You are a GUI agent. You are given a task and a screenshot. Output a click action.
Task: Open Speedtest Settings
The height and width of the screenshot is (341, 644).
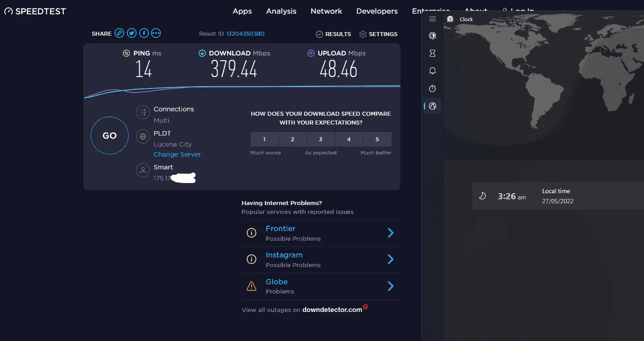(378, 34)
